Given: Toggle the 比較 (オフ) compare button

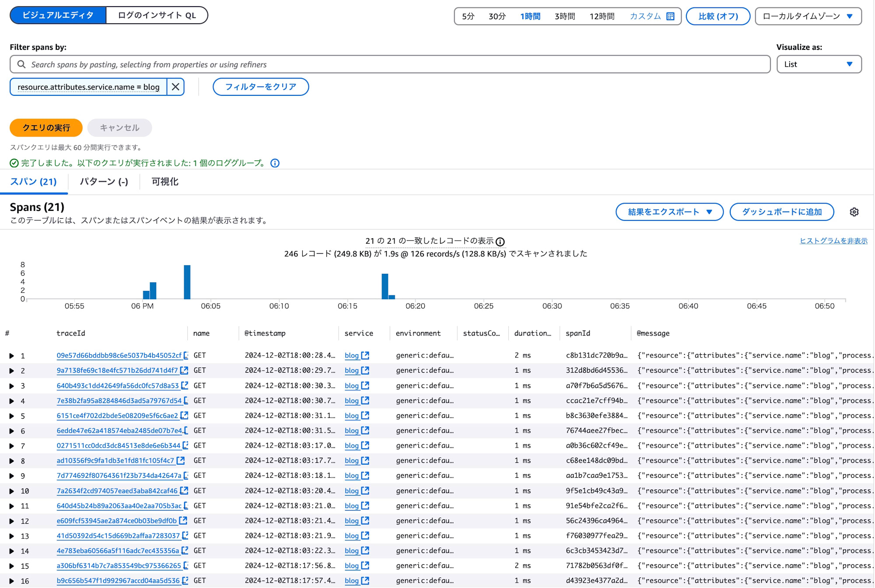Looking at the screenshot, I should point(718,16).
